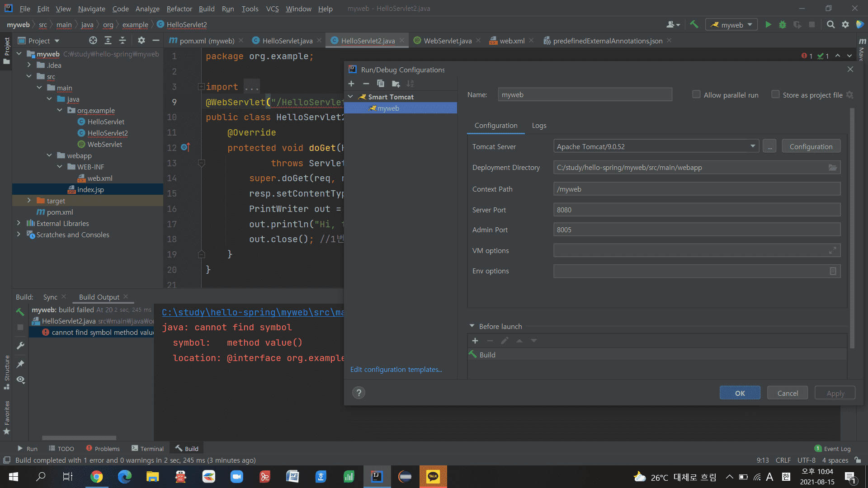Image resolution: width=868 pixels, height=488 pixels.
Task: Collapse the Smart Tomcat tree node
Action: (x=350, y=97)
